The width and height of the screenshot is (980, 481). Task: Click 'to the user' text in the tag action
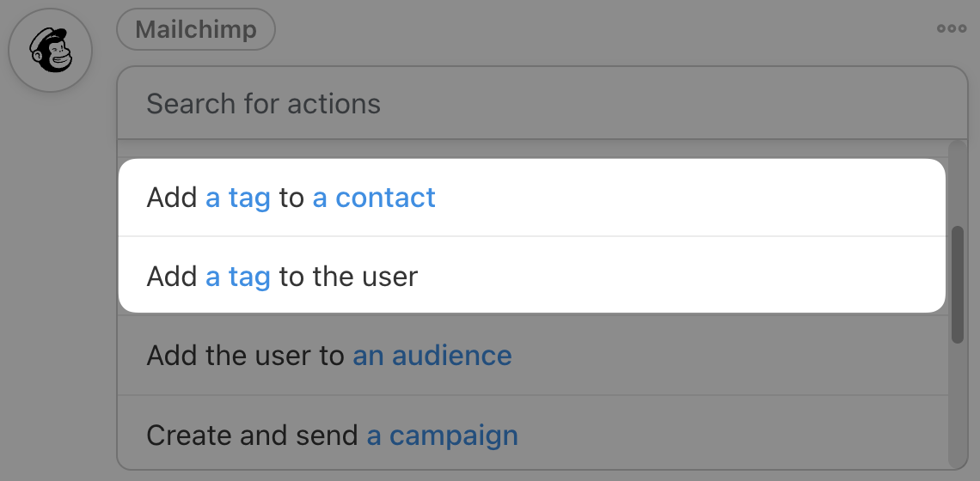pos(348,277)
